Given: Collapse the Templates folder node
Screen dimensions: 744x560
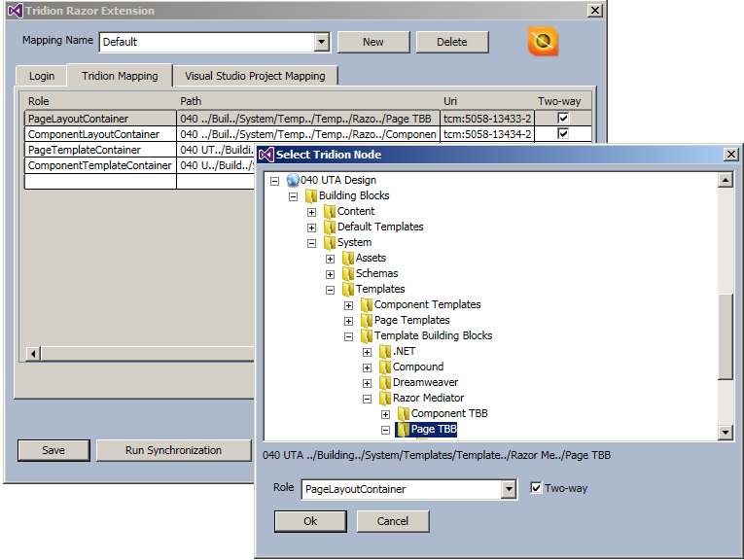Looking at the screenshot, I should [331, 290].
